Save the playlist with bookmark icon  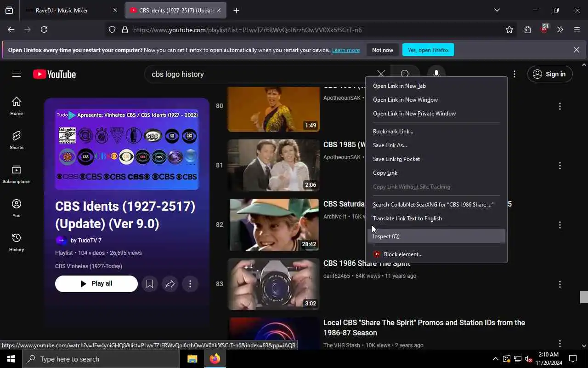(x=150, y=284)
